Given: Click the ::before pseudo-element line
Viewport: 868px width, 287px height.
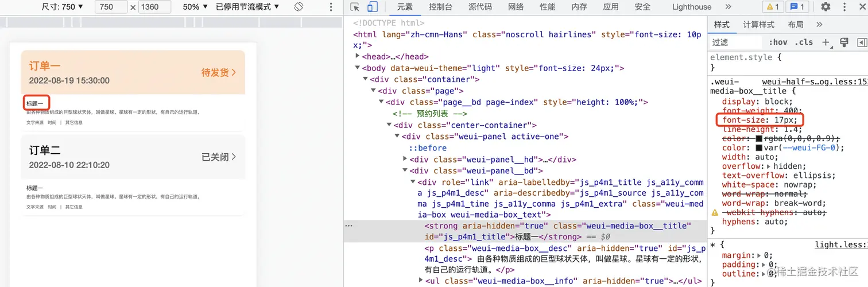Looking at the screenshot, I should pos(428,148).
